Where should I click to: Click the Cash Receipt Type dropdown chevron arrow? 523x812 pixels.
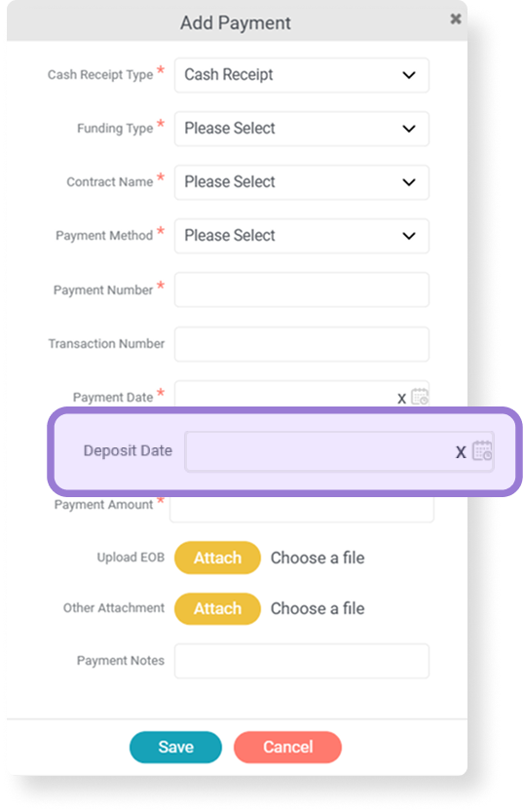pyautogui.click(x=409, y=76)
